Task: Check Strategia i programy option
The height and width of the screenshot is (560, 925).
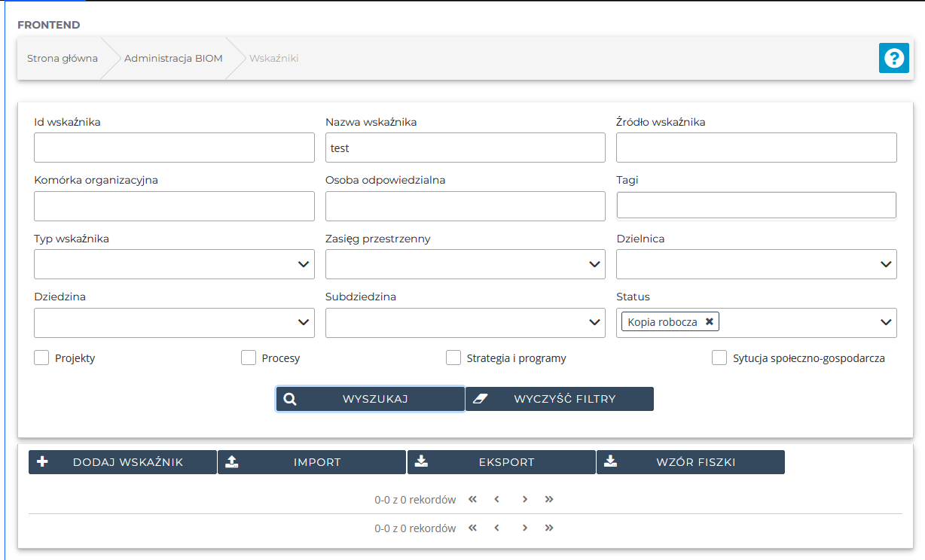Action: tap(453, 358)
